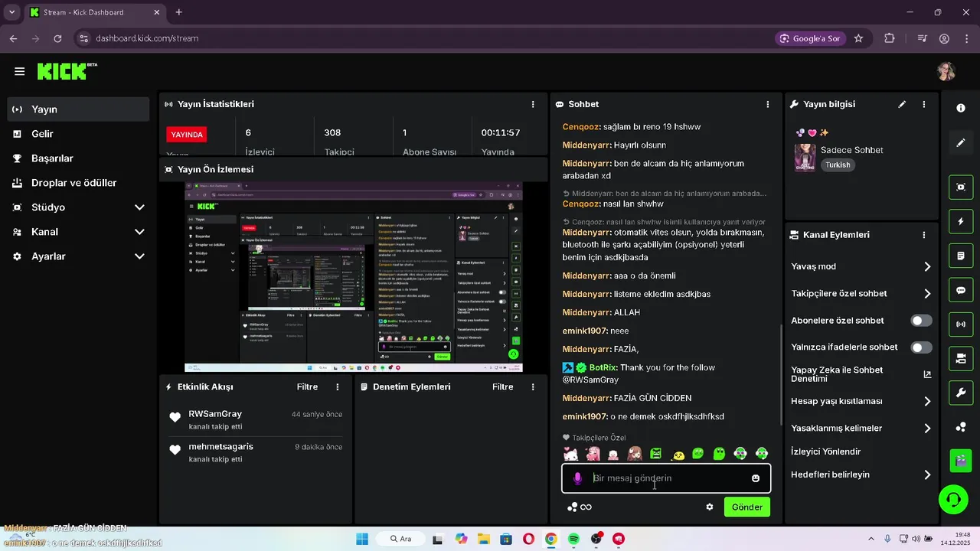Open Yasaklanmış kelimeler options arrow
The height and width of the screenshot is (551, 980).
[927, 429]
